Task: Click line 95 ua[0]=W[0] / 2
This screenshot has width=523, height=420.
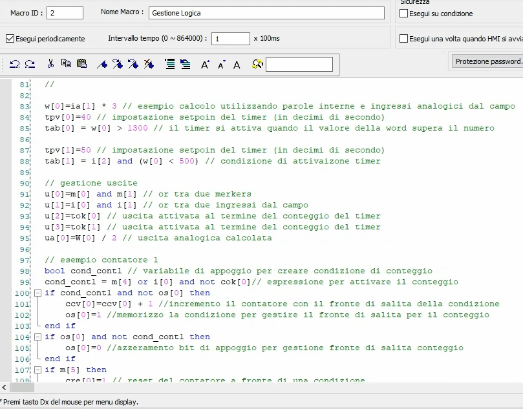Action: [x=81, y=238]
